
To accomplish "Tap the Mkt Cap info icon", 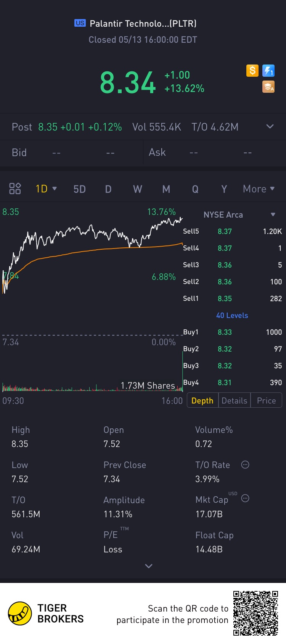I will (245, 498).
